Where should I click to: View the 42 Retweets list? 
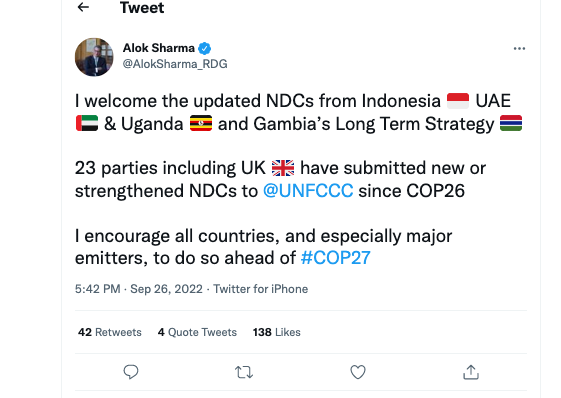click(110, 332)
